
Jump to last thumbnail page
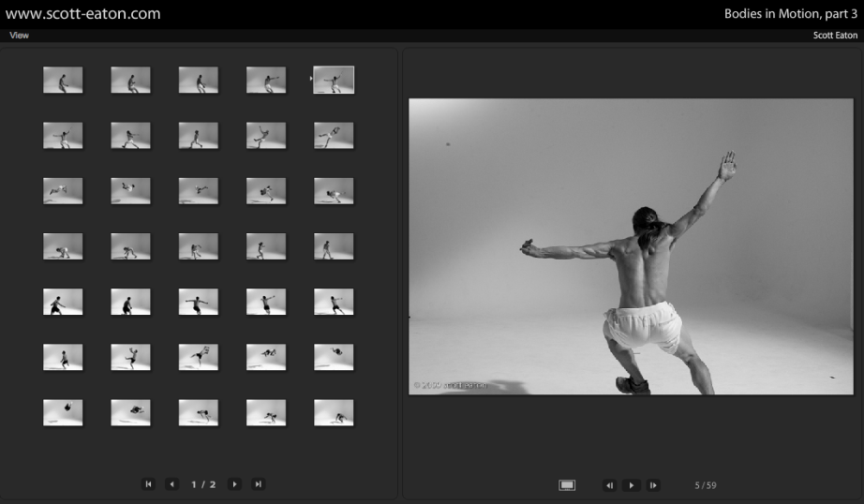click(x=259, y=484)
